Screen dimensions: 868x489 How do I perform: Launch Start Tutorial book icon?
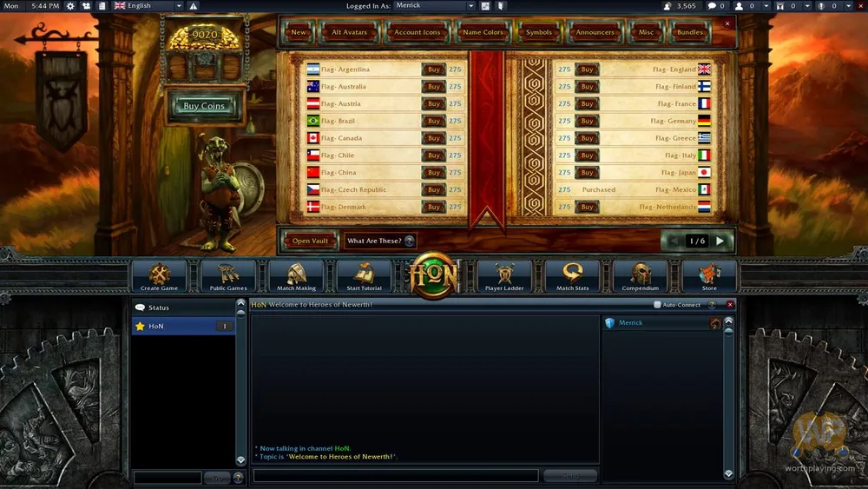point(365,276)
